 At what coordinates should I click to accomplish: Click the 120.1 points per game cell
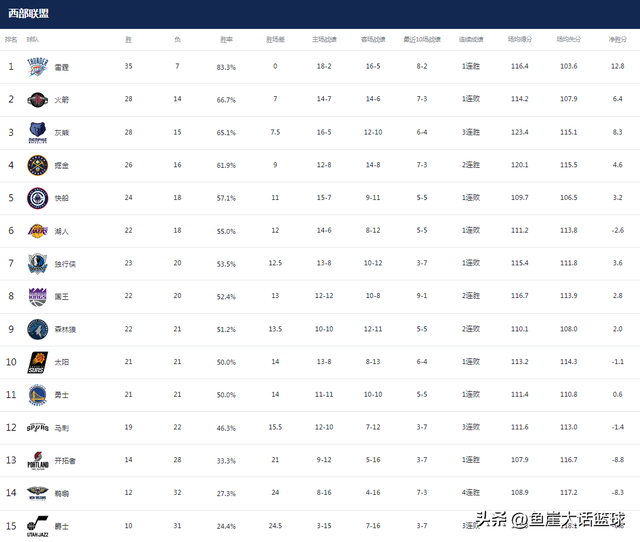[520, 165]
